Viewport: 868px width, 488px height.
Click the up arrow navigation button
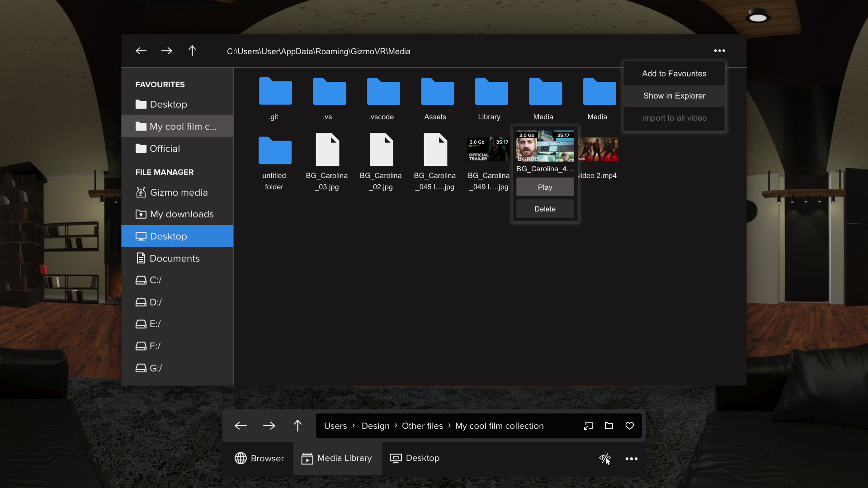point(192,51)
